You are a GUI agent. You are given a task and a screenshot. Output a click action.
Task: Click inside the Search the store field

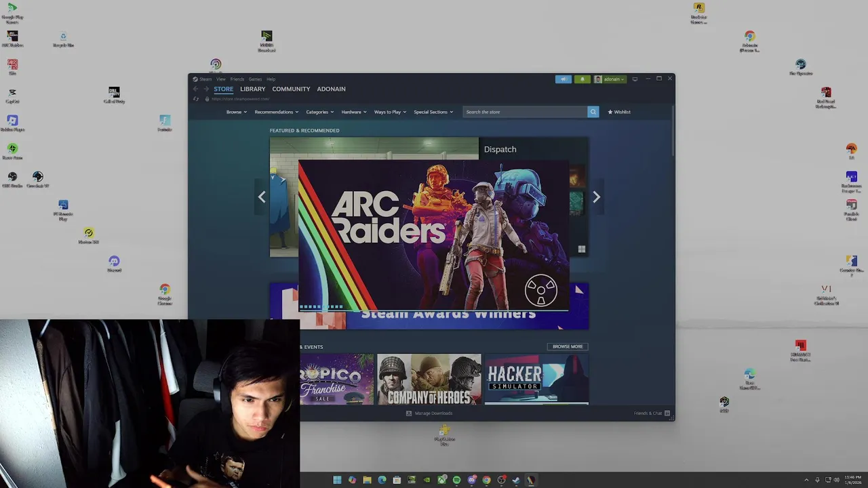[526, 112]
